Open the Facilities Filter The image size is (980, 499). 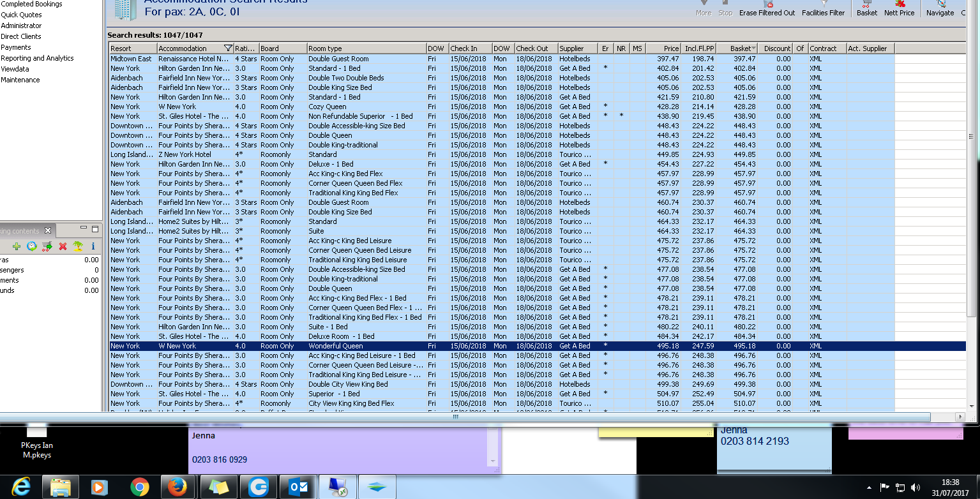click(823, 8)
